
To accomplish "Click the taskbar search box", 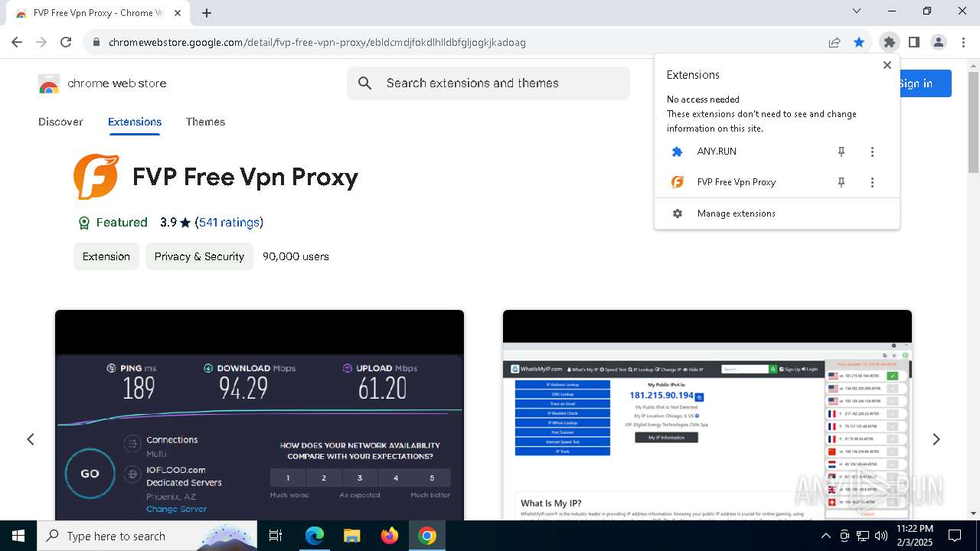I will [147, 536].
